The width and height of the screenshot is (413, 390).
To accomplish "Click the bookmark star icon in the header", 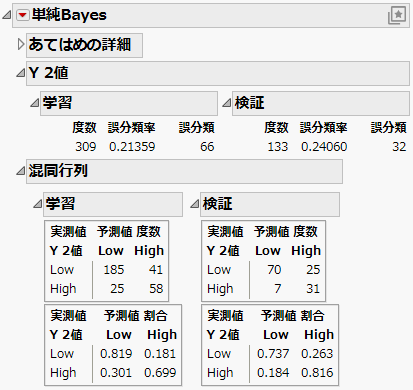I will (397, 15).
